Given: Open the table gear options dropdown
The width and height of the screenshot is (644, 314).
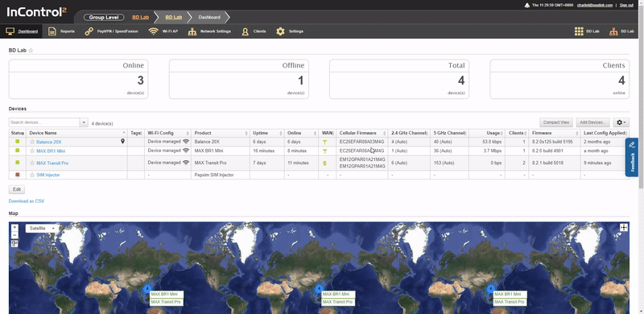Looking at the screenshot, I should tap(621, 122).
